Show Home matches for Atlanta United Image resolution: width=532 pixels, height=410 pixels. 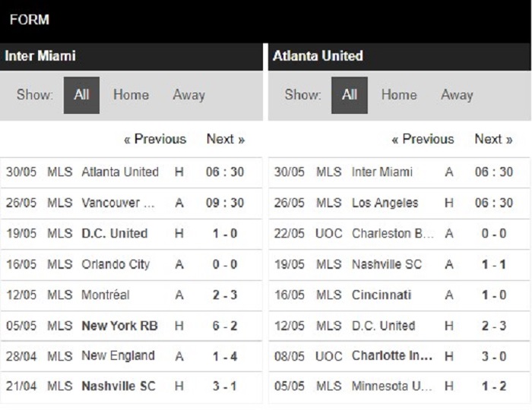[x=399, y=95]
